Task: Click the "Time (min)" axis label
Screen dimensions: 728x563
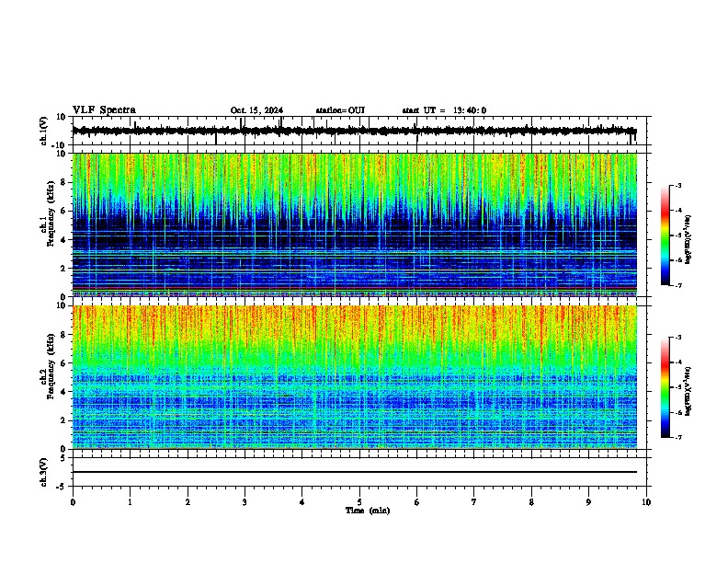Action: 368,511
